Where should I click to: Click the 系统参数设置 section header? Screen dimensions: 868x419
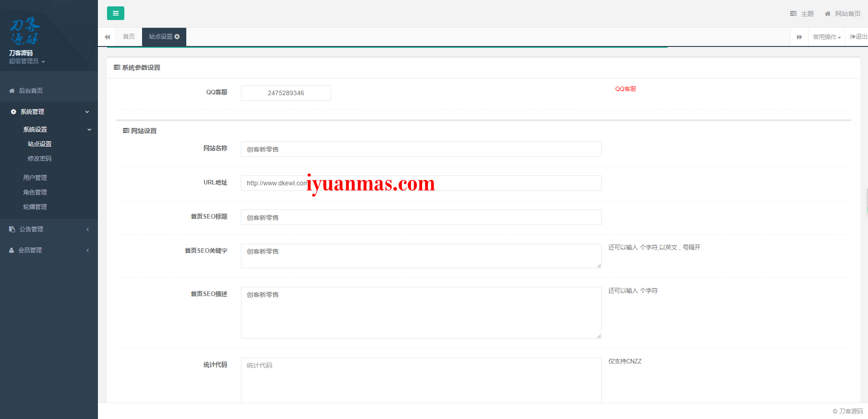pos(137,67)
